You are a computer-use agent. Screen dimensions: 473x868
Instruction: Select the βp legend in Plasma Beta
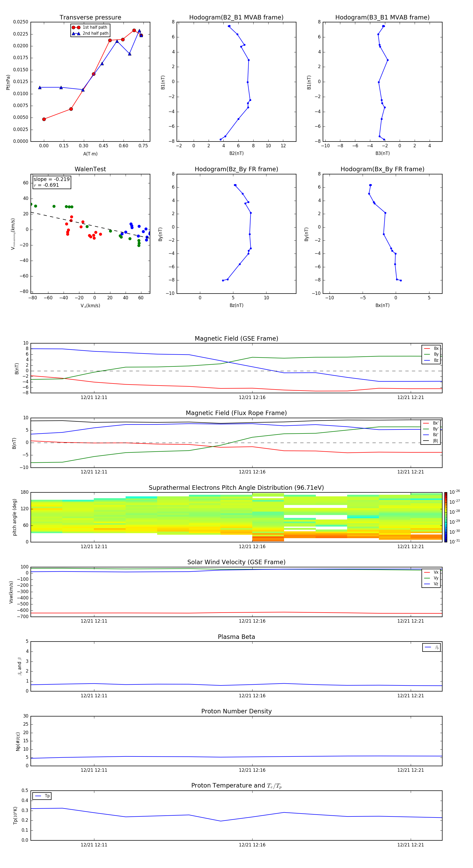click(431, 647)
